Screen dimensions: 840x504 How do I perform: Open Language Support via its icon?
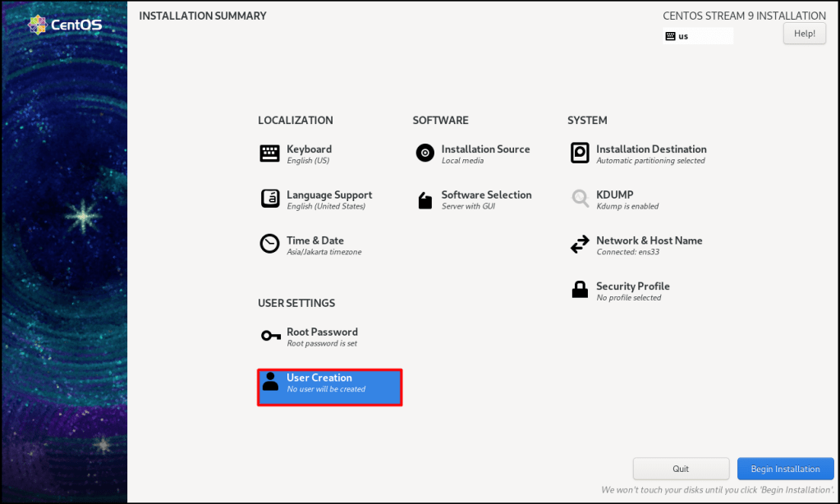(269, 199)
